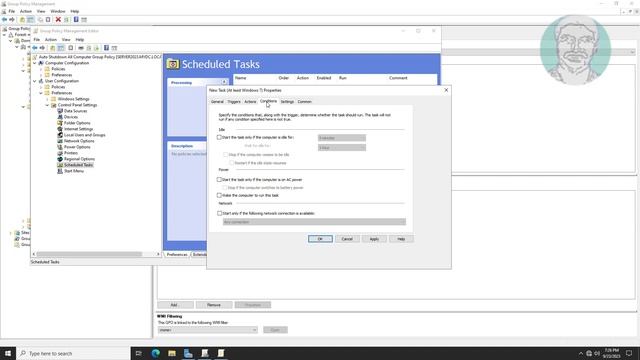Screen dimensions: 640x360
Task: Select Internet Settings icon in the tree
Action: click(60, 129)
